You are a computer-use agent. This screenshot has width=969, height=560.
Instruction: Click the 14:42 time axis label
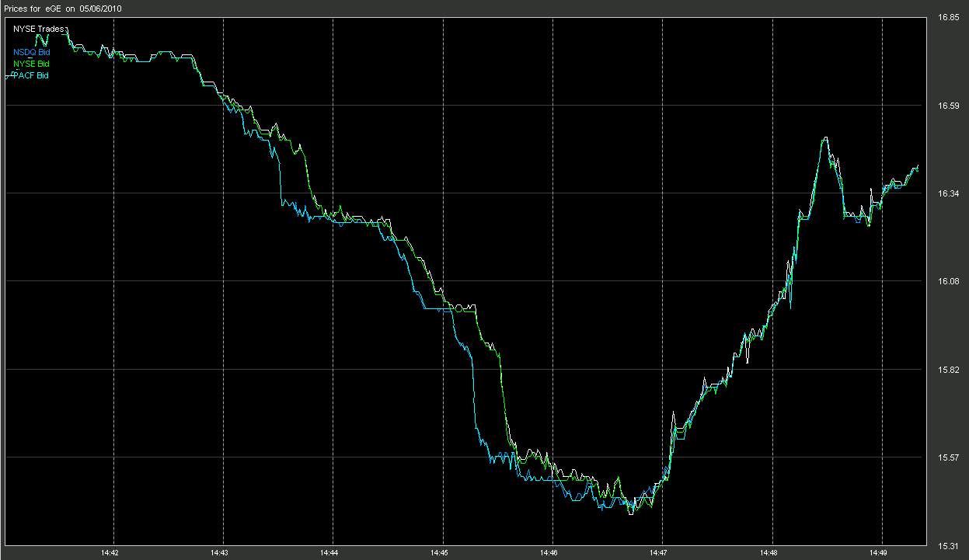[110, 553]
